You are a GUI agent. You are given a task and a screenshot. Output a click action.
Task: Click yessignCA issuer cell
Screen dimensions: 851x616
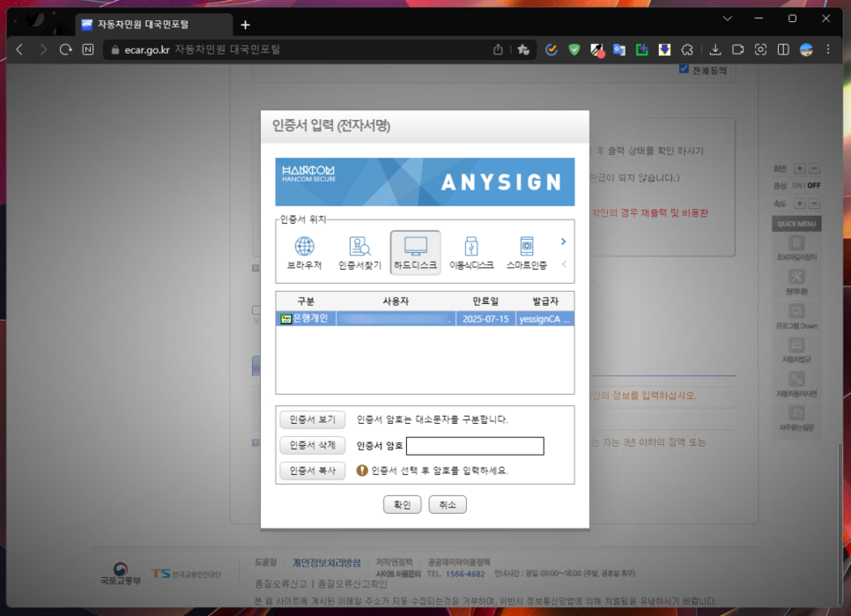click(x=544, y=319)
